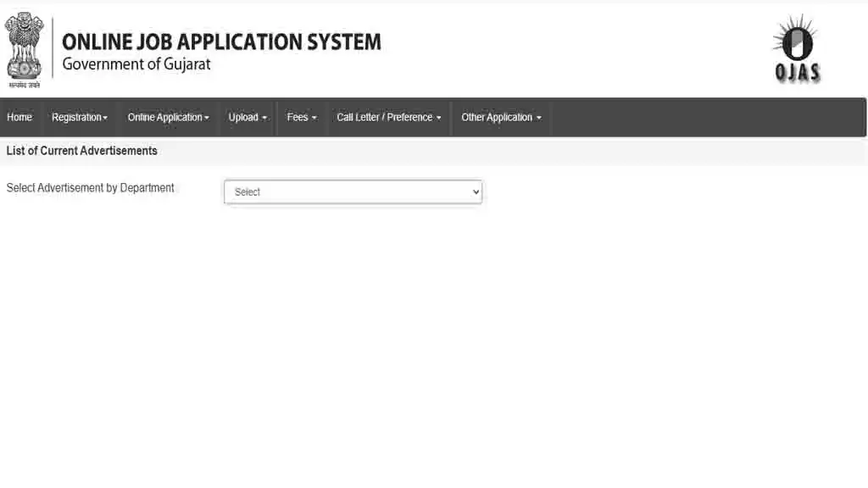The width and height of the screenshot is (868, 488).
Task: Click the caret arrow beside Upload
Action: tap(264, 119)
